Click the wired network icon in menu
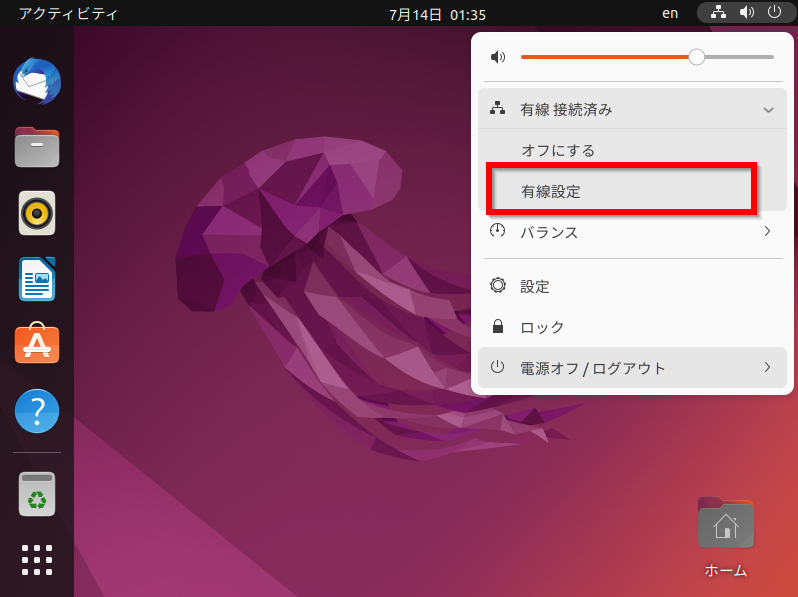Screen dimensions: 798x597 coord(497,108)
